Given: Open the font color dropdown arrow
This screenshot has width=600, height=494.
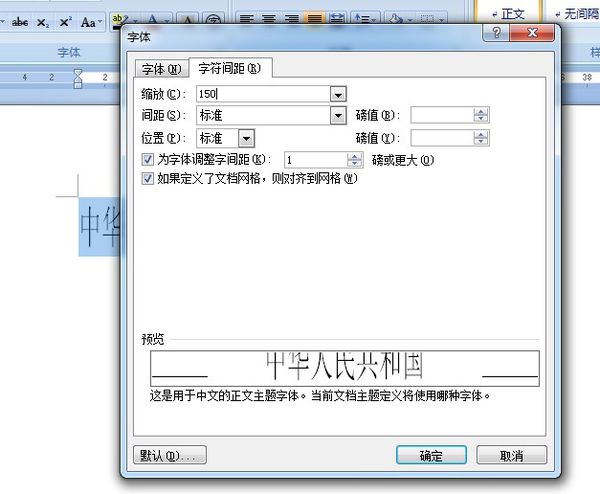Looking at the screenshot, I should tap(166, 21).
